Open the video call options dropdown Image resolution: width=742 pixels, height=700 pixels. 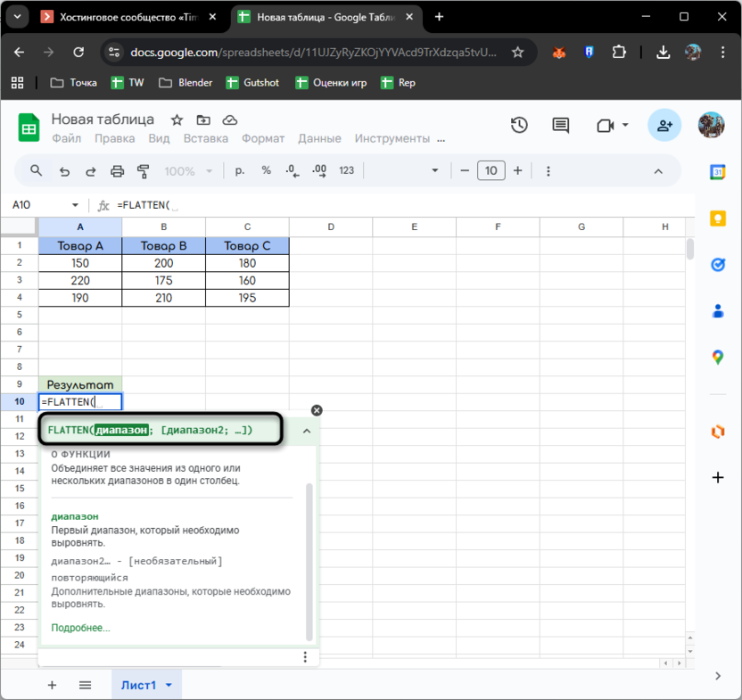click(x=624, y=125)
